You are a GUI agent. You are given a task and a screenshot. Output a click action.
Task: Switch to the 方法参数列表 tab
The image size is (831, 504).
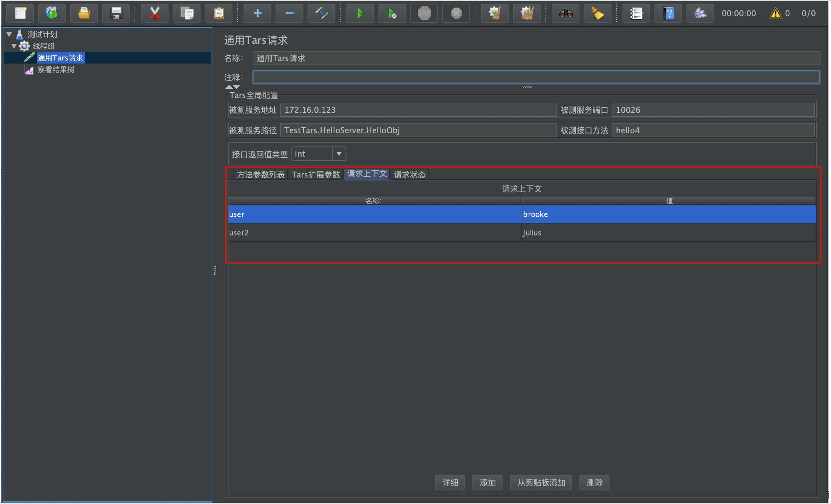[260, 175]
